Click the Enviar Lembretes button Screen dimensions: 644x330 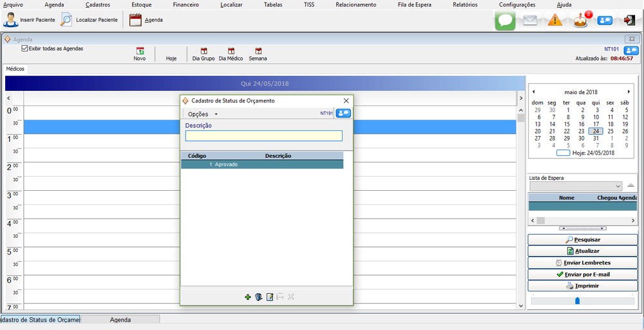tap(582, 263)
